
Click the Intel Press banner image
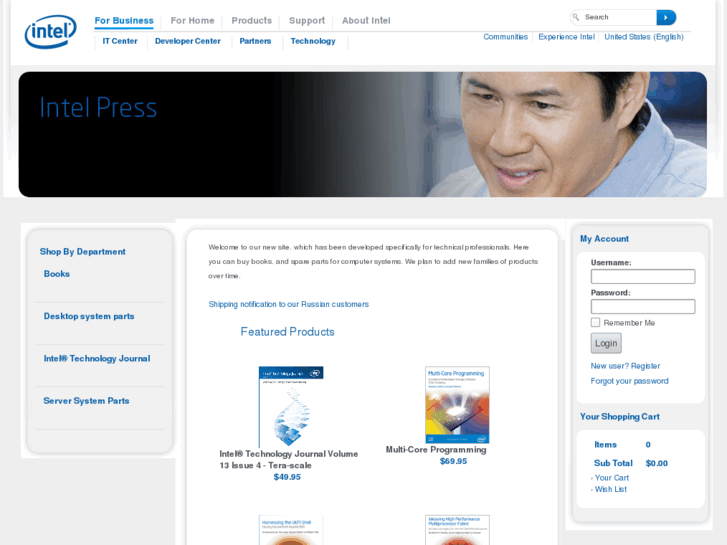363,134
